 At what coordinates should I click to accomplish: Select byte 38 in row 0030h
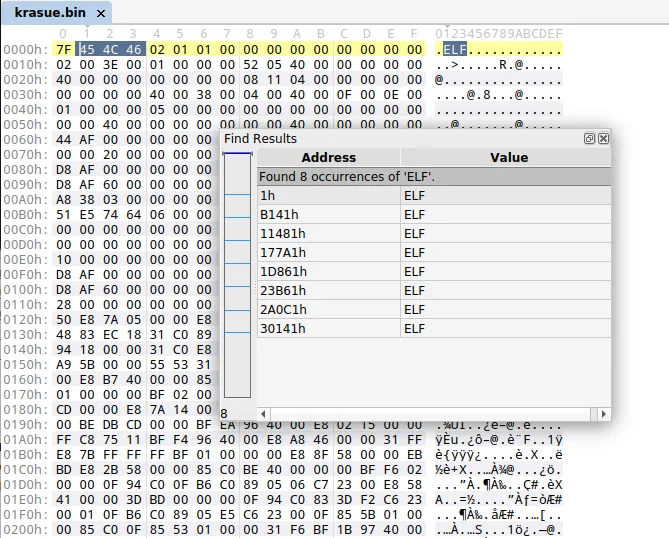204,95
